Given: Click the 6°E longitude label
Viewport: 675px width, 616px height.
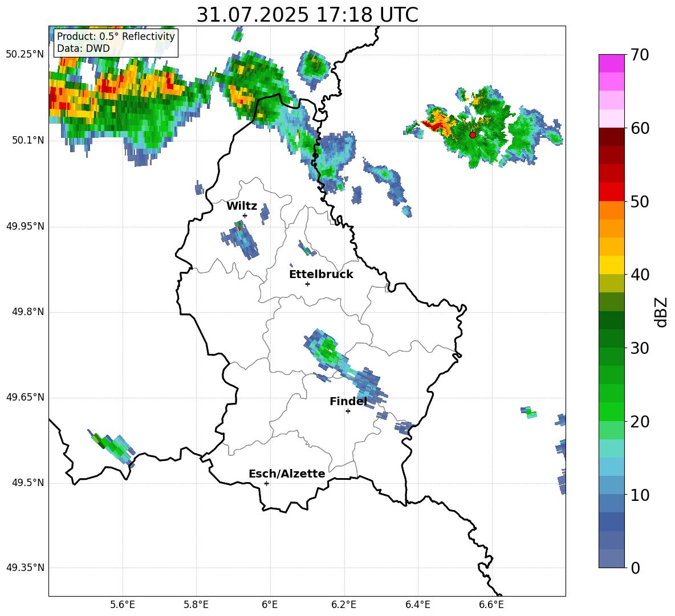Looking at the screenshot, I should click(x=270, y=605).
